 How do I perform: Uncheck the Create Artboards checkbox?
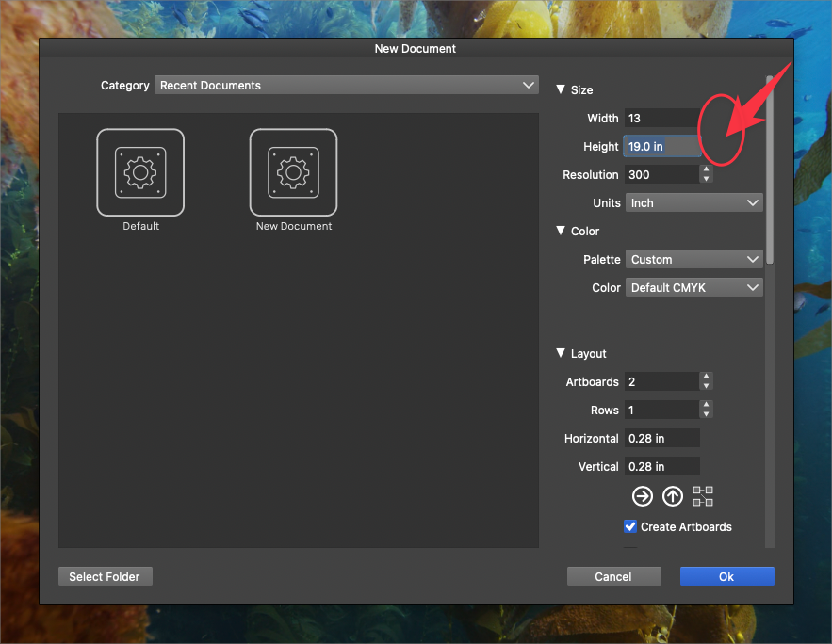click(631, 526)
